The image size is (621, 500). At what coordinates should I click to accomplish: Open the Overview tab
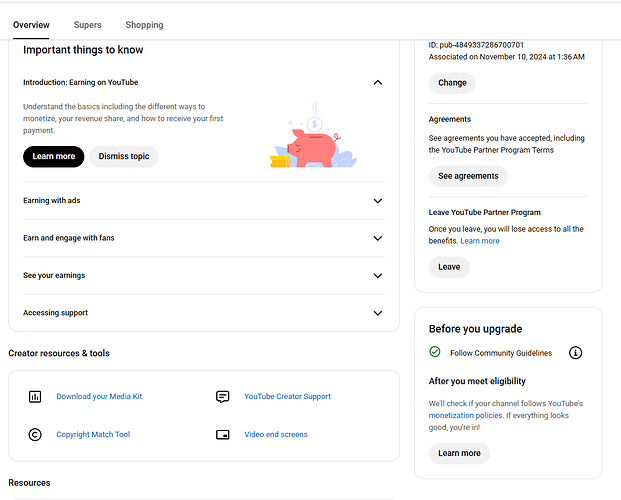pos(31,25)
